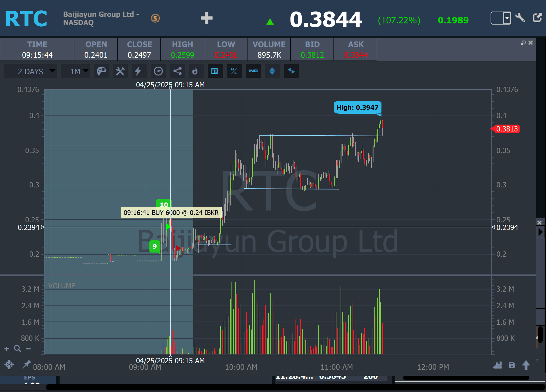Close the chart panel with the X
546x392 pixels.
tap(531, 43)
